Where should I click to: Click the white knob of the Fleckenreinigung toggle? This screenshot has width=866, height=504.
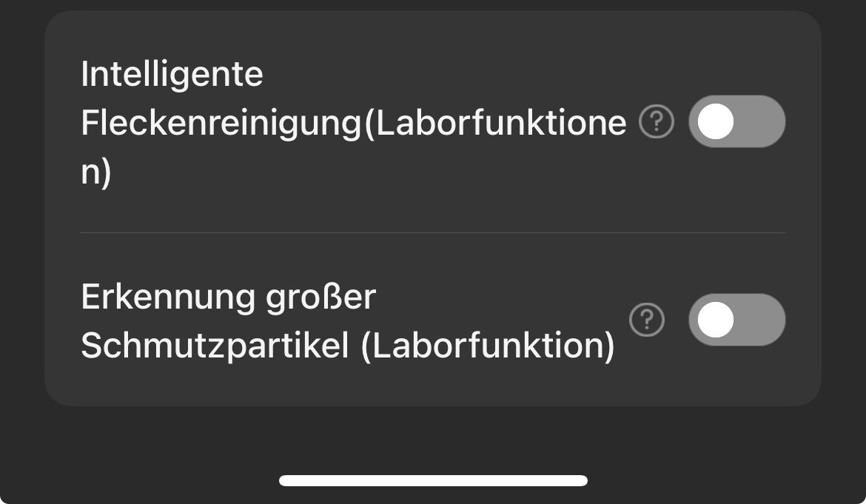pyautogui.click(x=715, y=121)
